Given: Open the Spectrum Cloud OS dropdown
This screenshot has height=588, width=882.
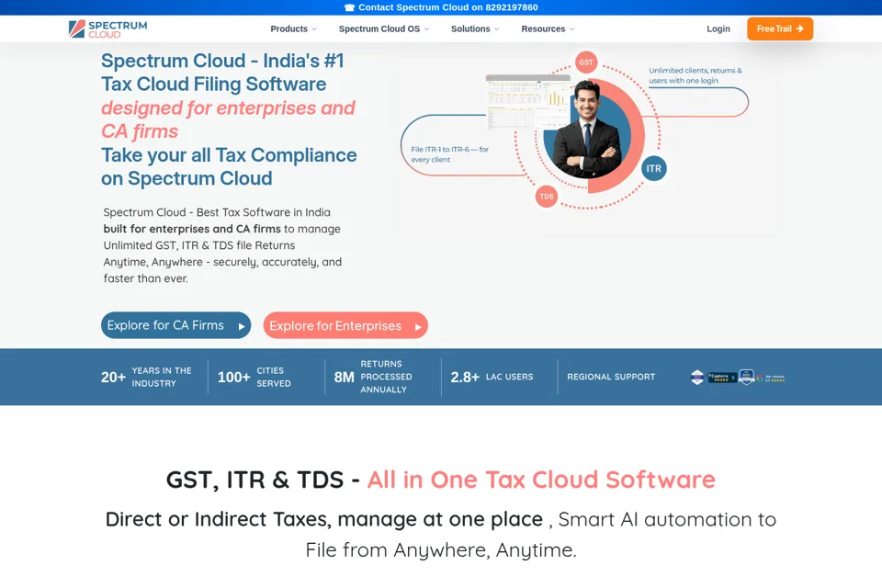Looking at the screenshot, I should click(x=384, y=28).
